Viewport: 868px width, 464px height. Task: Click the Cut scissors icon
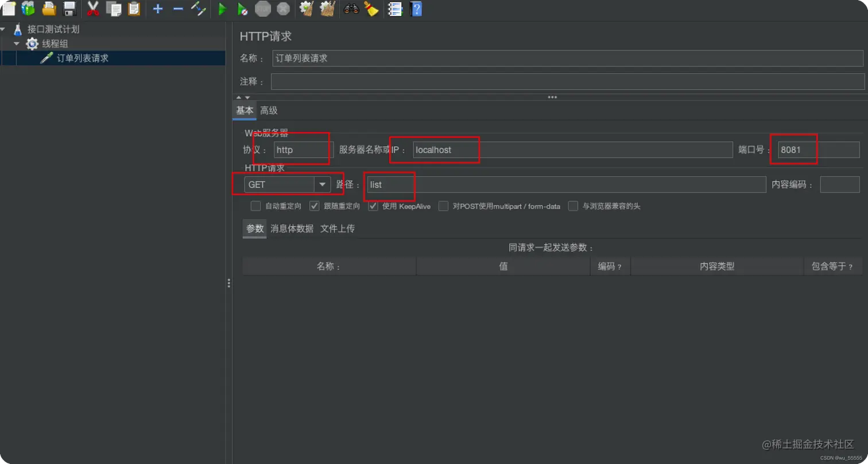(92, 9)
